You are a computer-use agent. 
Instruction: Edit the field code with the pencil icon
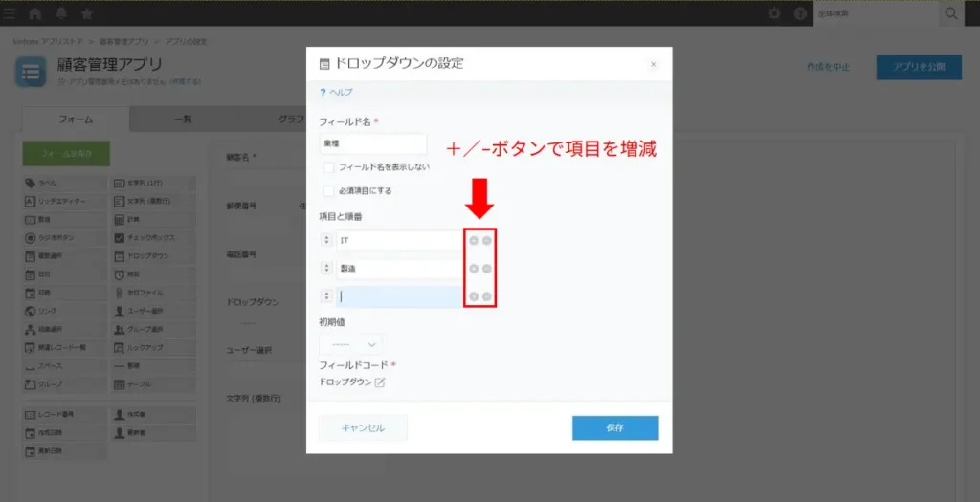click(379, 382)
